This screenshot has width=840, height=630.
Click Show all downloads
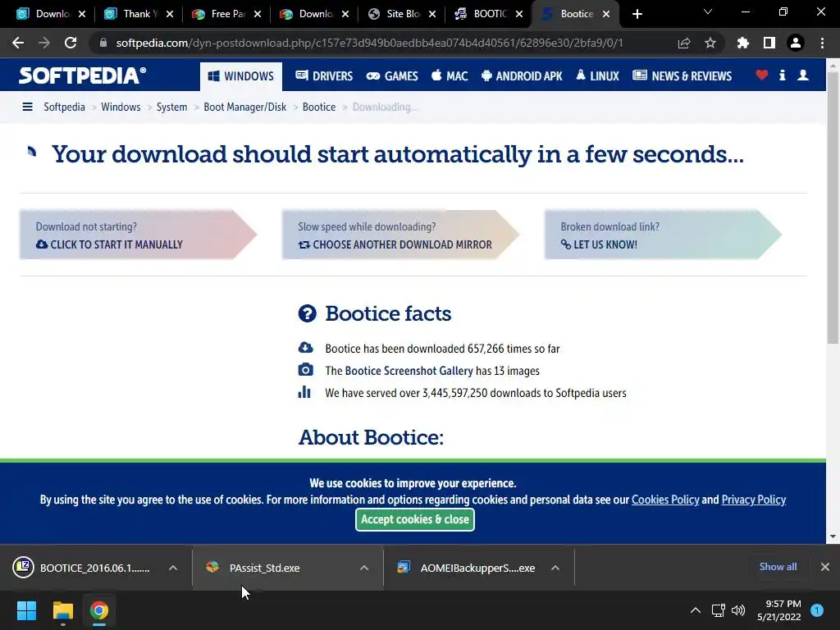pyautogui.click(x=778, y=567)
